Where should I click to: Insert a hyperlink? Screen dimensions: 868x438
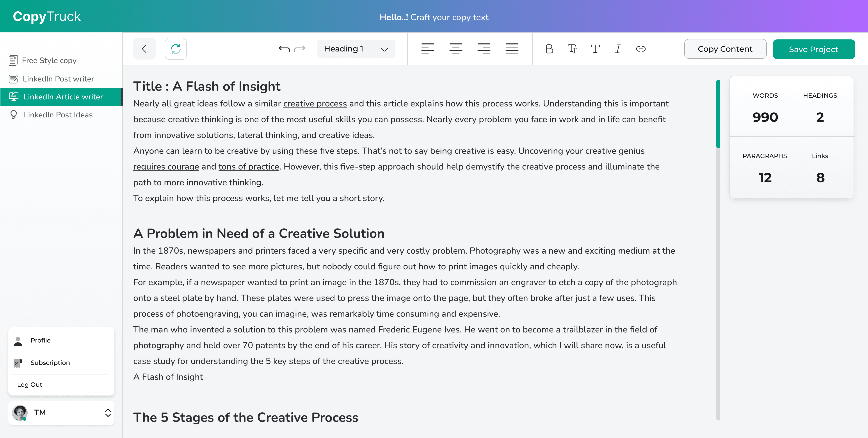click(641, 49)
